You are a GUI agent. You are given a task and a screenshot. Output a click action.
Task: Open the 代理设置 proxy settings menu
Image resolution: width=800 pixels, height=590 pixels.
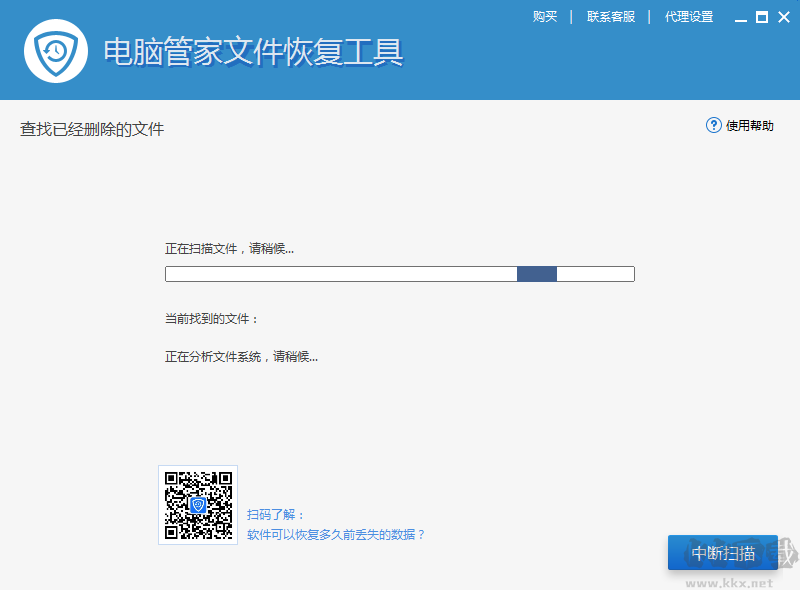689,16
